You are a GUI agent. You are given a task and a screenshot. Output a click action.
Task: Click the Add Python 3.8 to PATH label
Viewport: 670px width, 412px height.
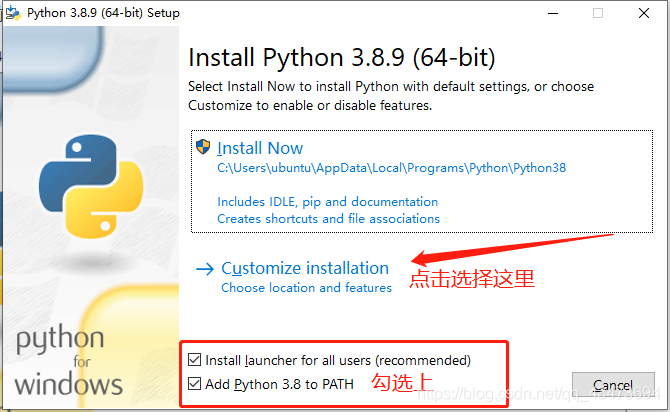coord(279,384)
